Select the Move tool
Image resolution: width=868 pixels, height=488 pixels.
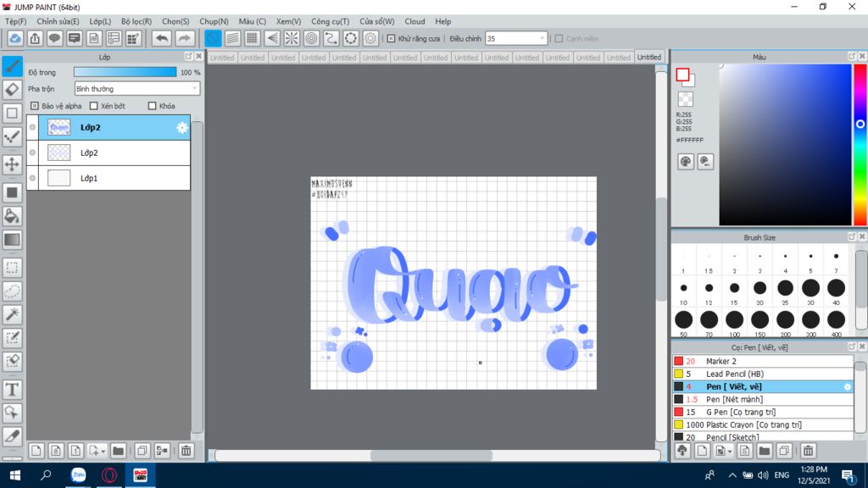(12, 164)
